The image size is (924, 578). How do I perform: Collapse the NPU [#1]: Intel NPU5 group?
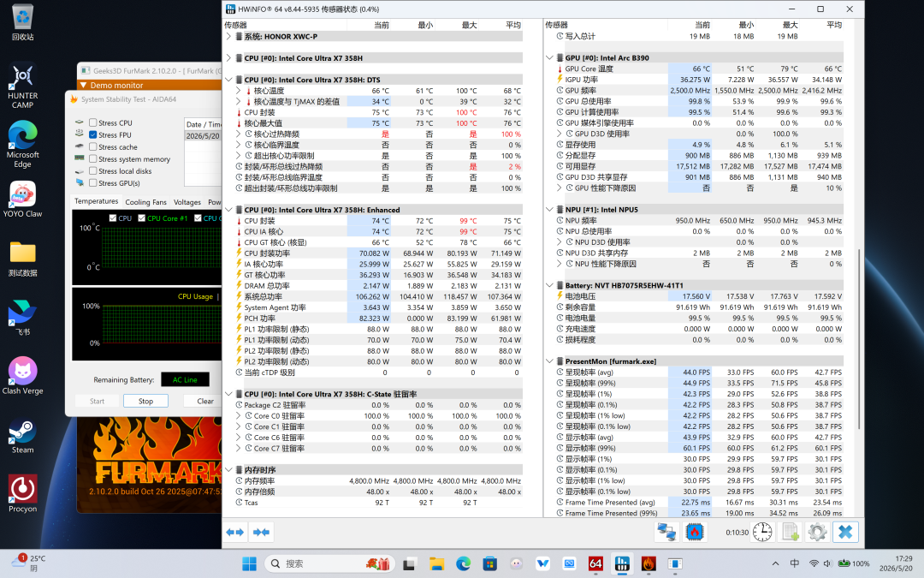click(550, 210)
